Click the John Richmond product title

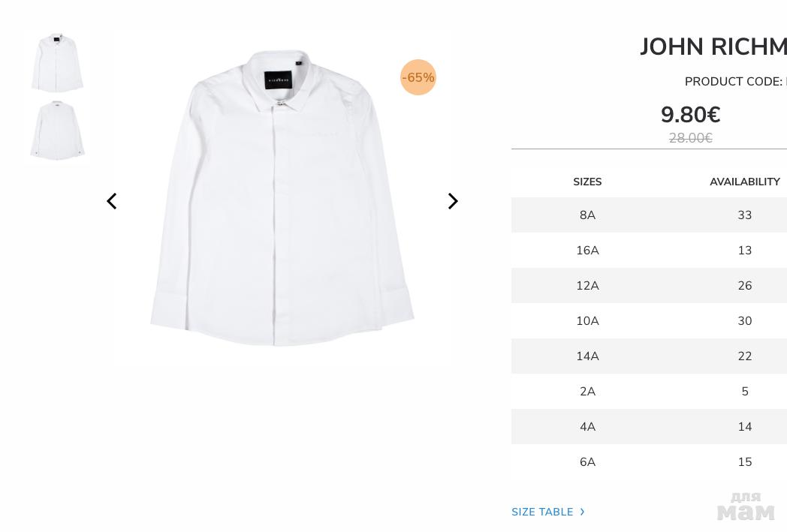point(713,47)
